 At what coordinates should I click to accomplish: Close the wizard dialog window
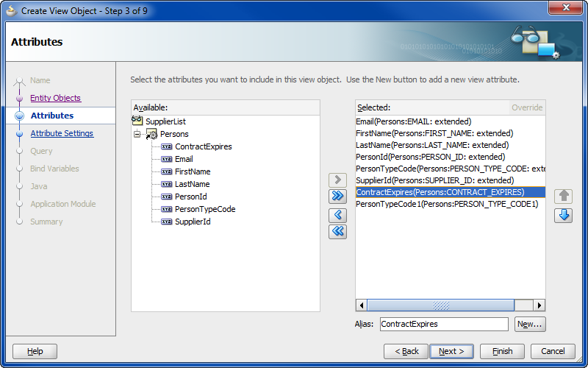pyautogui.click(x=565, y=7)
